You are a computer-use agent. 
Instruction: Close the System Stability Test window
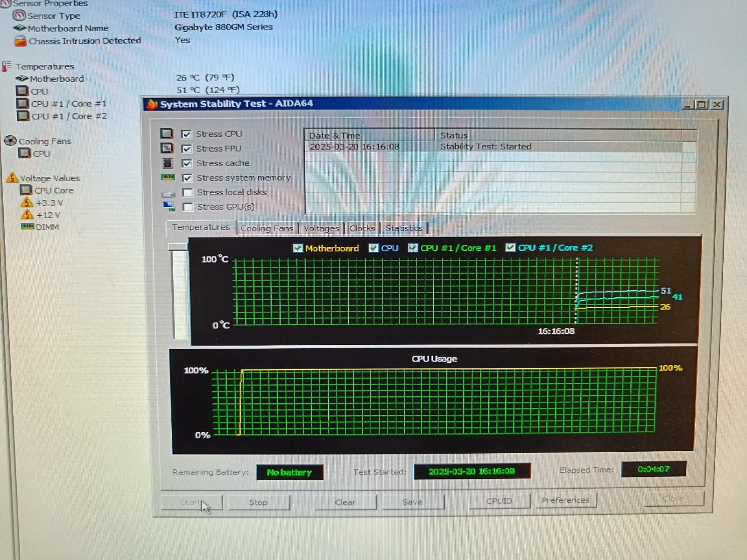coord(717,105)
